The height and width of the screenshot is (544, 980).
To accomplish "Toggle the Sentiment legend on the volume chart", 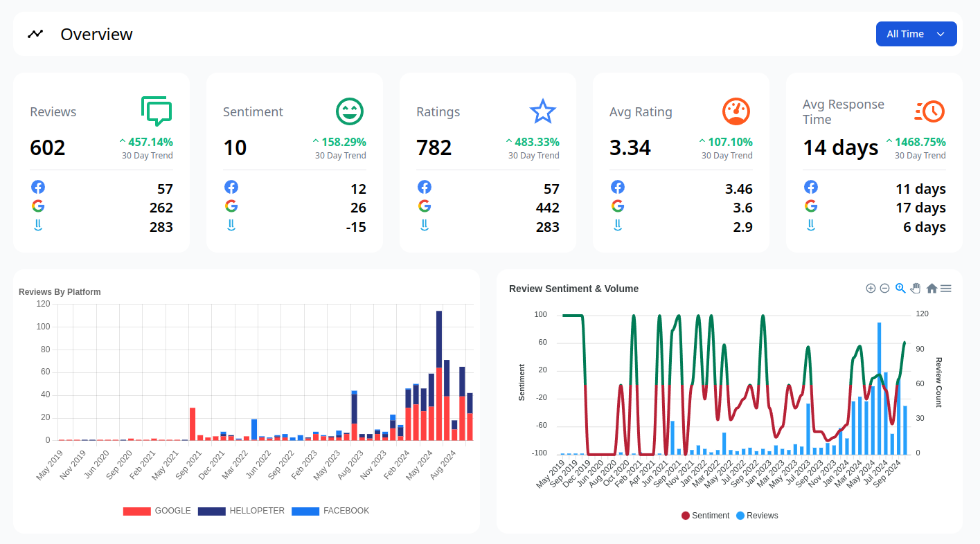I will coord(705,515).
